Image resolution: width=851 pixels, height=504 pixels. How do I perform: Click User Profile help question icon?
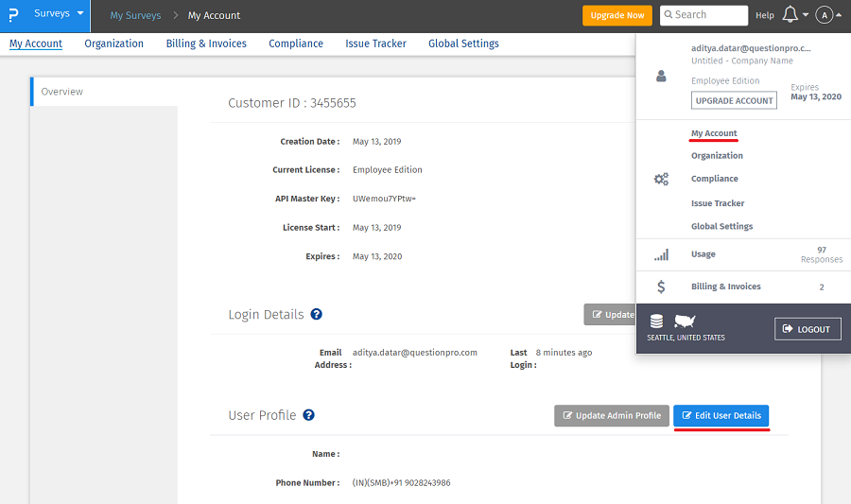[308, 415]
